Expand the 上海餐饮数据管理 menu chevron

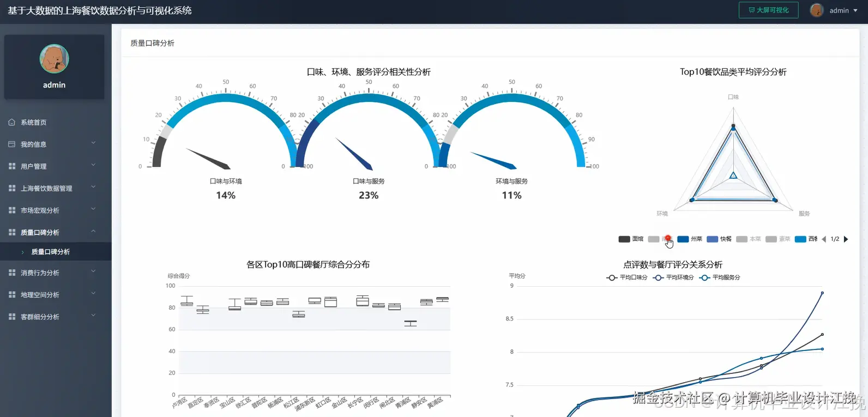(x=93, y=187)
